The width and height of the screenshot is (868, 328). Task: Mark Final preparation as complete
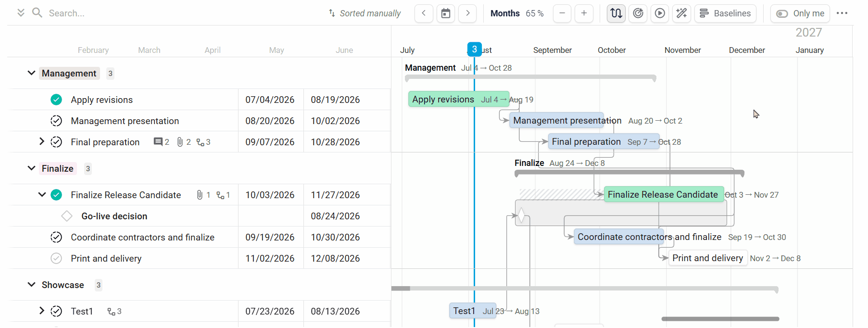[56, 142]
